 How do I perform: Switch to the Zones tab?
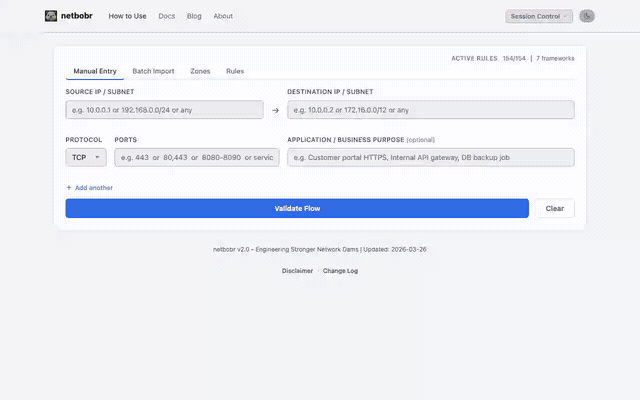pos(200,71)
